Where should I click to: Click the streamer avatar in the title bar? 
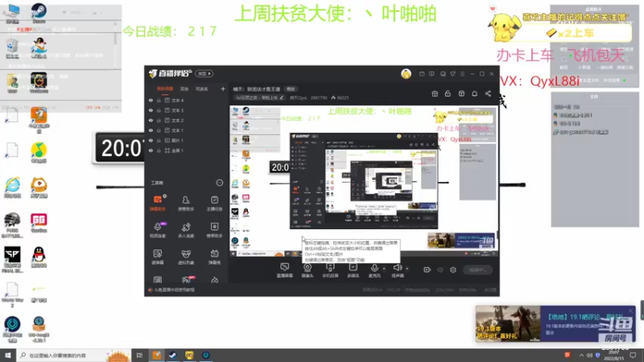(406, 74)
